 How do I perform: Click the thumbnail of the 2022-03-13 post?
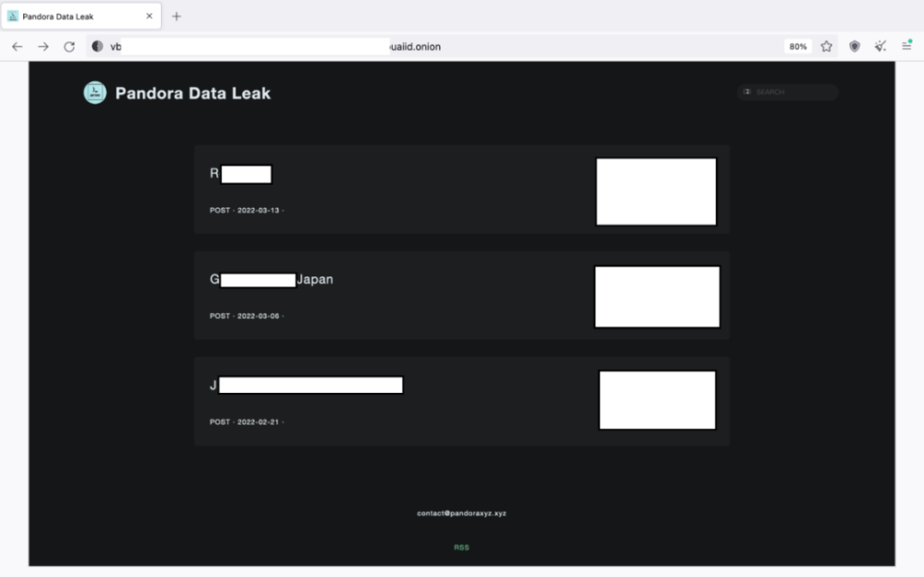(x=656, y=191)
